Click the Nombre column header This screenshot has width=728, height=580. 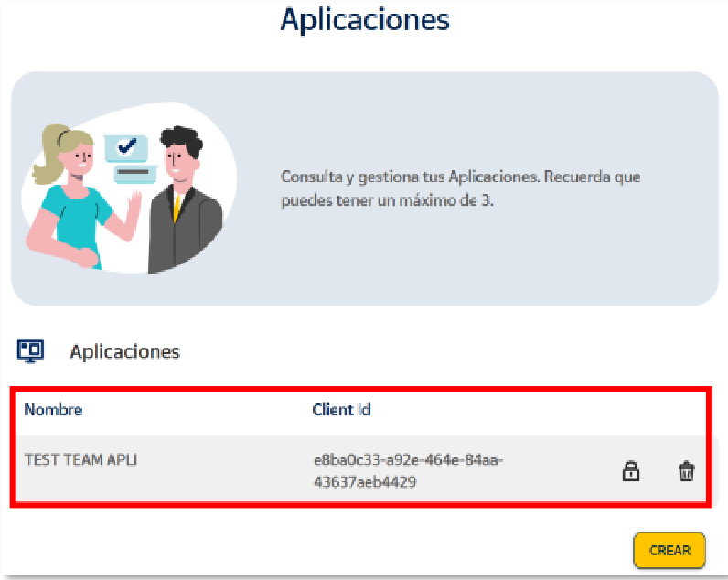[53, 410]
